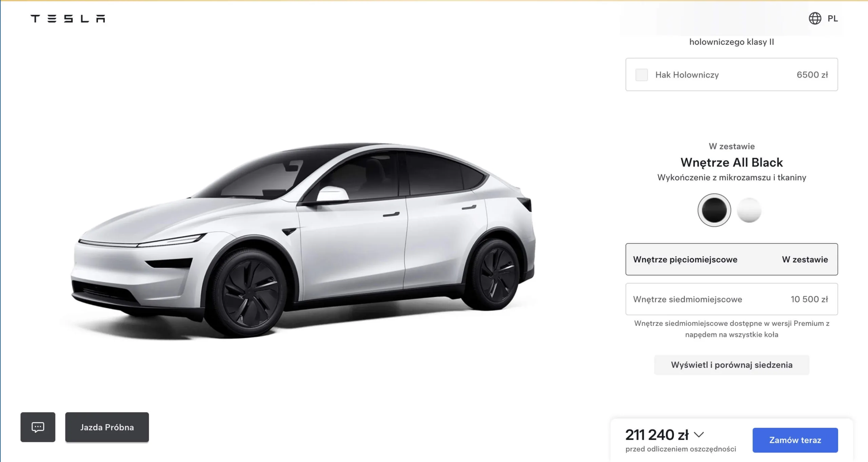Select Wnętrze pięciomiejscowe option
Screen dimensions: 868x462
732,259
